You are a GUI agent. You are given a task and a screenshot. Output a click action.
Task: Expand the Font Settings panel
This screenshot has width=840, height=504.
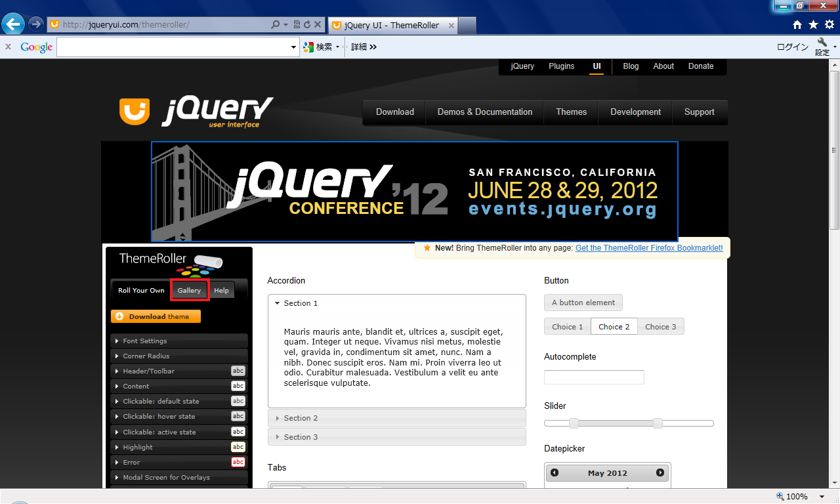tap(145, 341)
